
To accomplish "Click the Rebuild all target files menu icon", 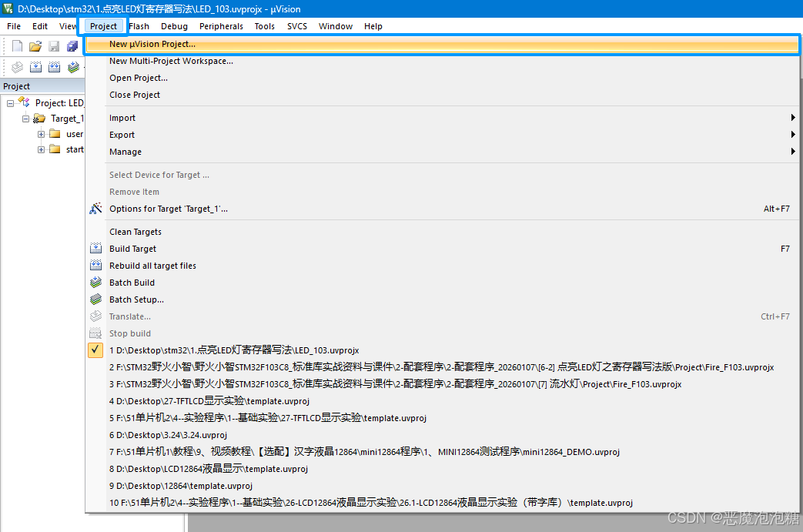I will click(95, 266).
